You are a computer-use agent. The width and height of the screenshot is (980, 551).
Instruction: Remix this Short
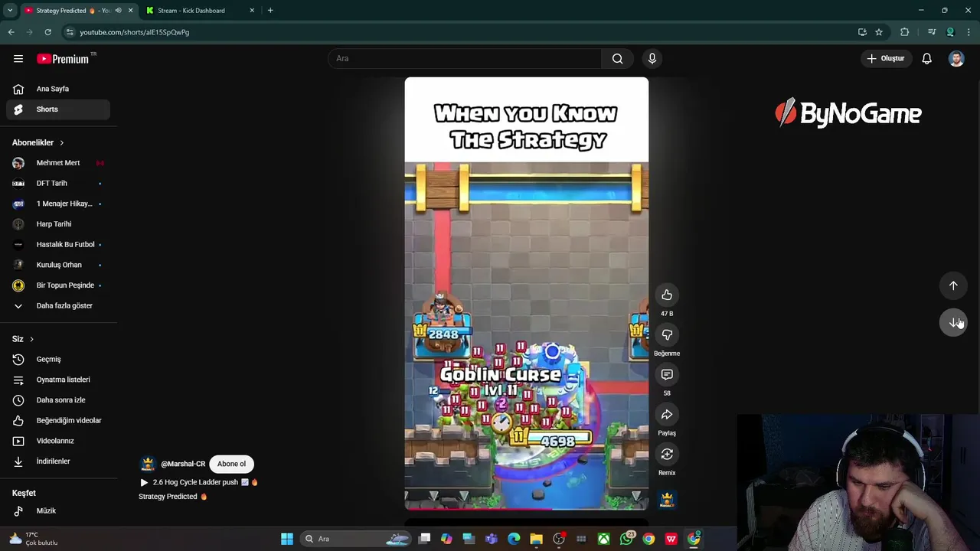click(667, 455)
